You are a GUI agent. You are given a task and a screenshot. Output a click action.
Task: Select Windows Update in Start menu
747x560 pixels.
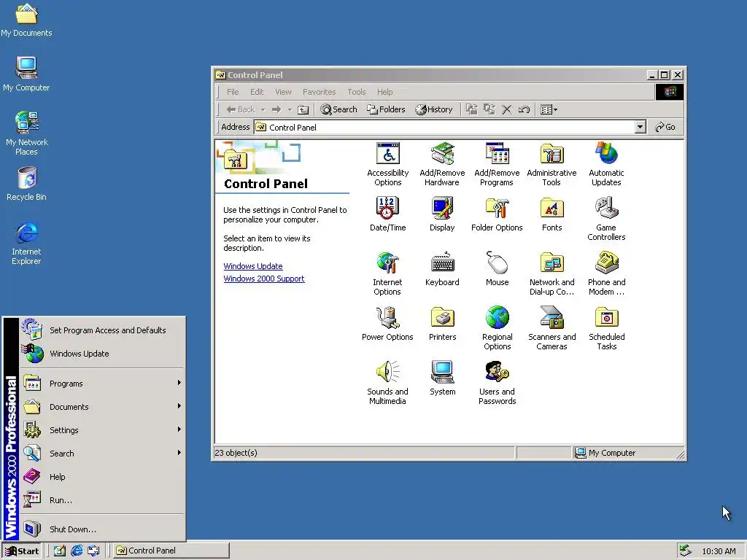pos(103,354)
